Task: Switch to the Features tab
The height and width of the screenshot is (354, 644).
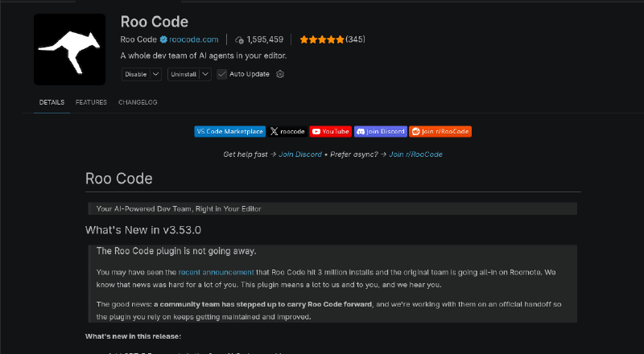Action: tap(91, 102)
